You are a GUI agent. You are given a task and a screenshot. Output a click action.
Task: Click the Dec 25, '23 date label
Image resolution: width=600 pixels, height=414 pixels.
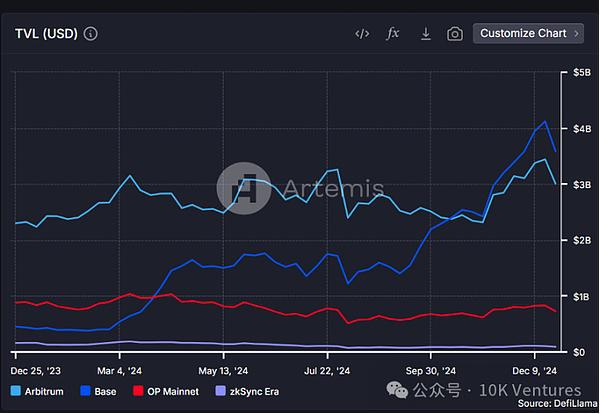click(36, 371)
